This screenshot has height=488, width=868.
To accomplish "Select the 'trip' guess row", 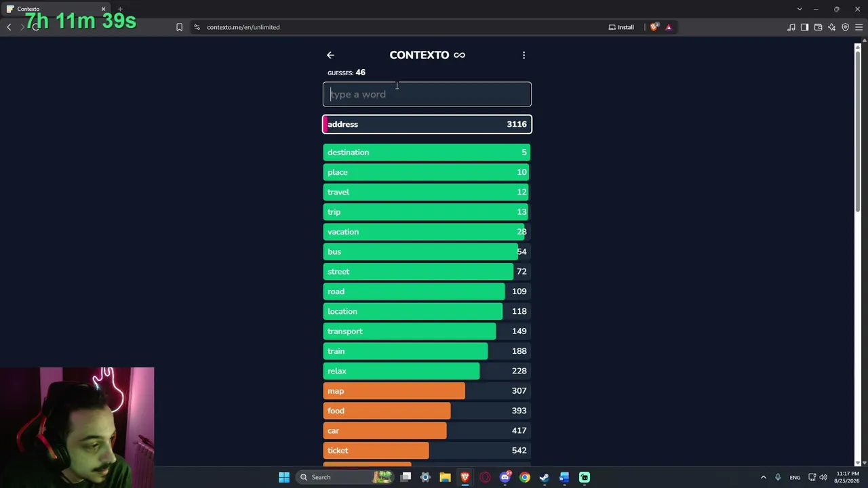I will coord(427,212).
